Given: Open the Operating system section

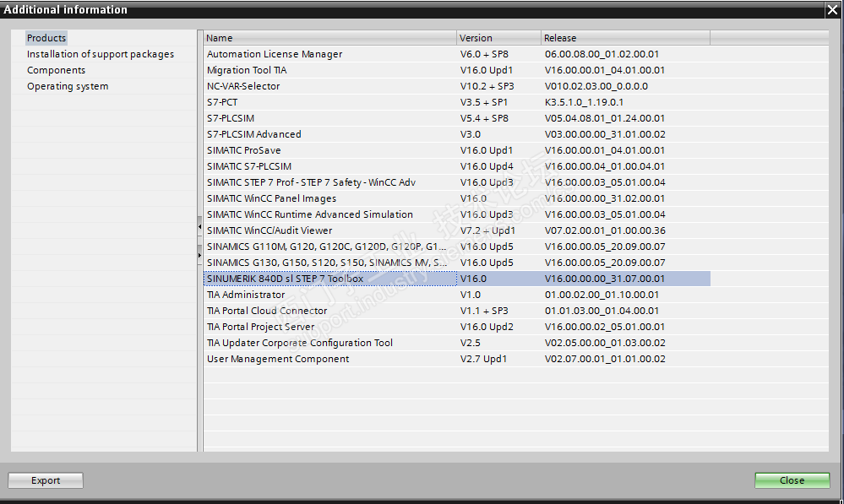Looking at the screenshot, I should [x=68, y=86].
